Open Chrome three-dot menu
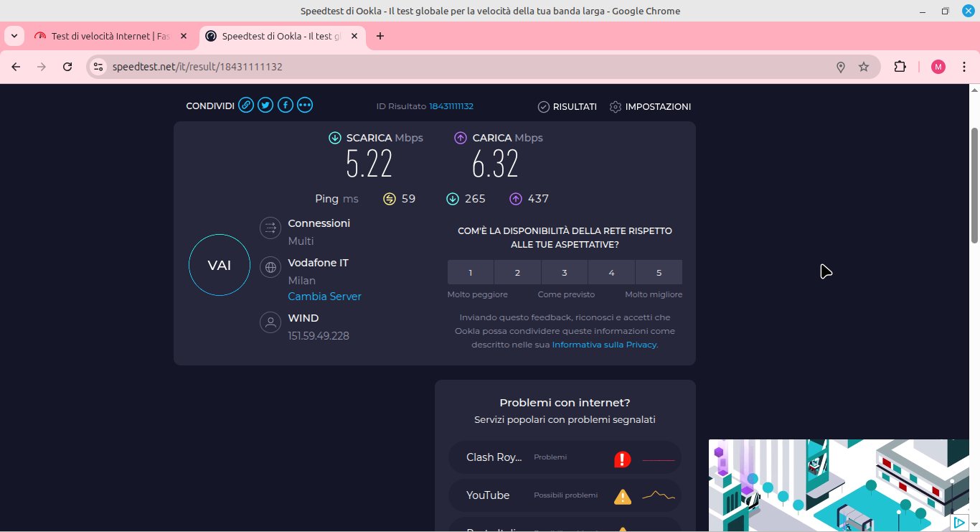 [x=963, y=67]
